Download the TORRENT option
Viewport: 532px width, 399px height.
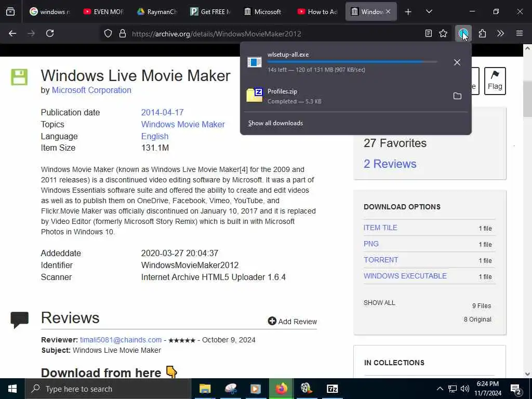coord(381,260)
